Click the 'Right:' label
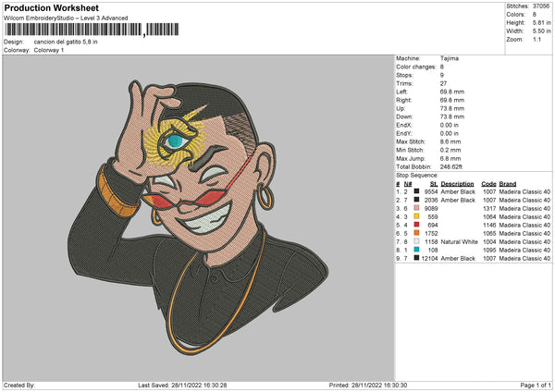555x392 pixels. tap(403, 100)
